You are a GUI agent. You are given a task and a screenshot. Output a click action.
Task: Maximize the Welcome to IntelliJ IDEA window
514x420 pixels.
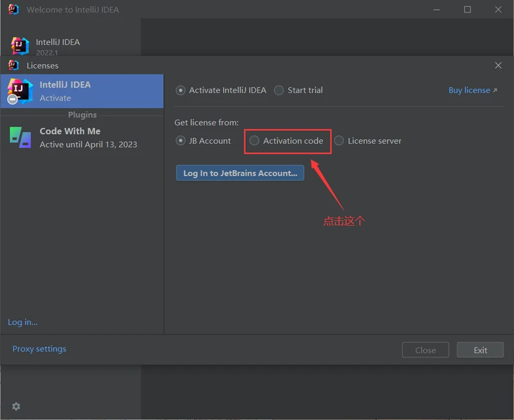pos(467,10)
